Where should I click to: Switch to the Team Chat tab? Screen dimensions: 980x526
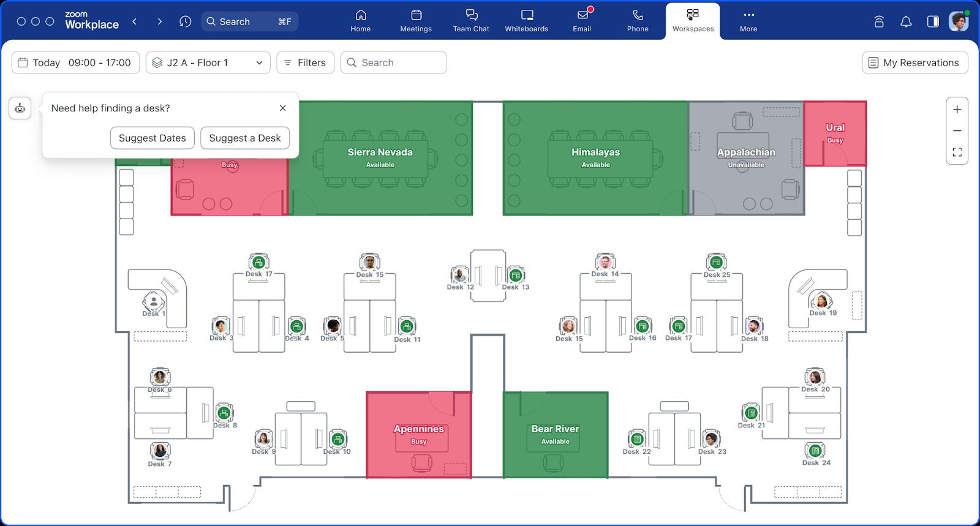471,21
